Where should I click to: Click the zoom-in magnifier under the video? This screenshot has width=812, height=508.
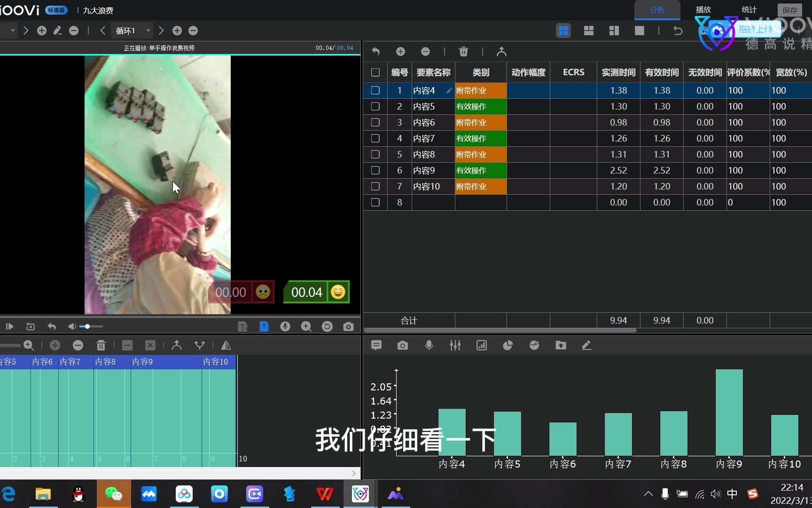306,326
